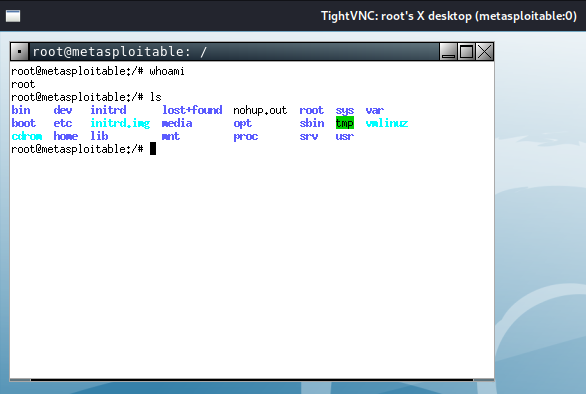Click the 'root' output line under whoami

(x=23, y=84)
